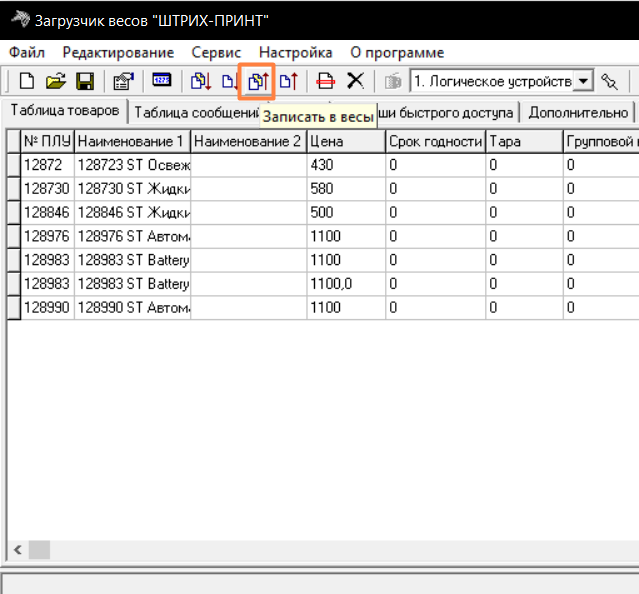Create a new file with the blank page icon
Image resolution: width=639 pixels, height=594 pixels.
[x=27, y=81]
